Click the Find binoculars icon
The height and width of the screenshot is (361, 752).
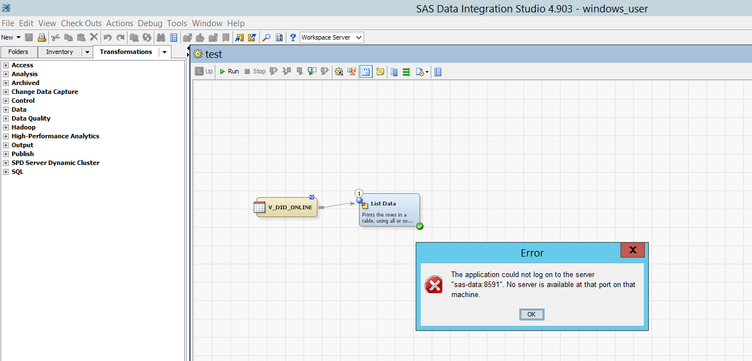point(161,37)
